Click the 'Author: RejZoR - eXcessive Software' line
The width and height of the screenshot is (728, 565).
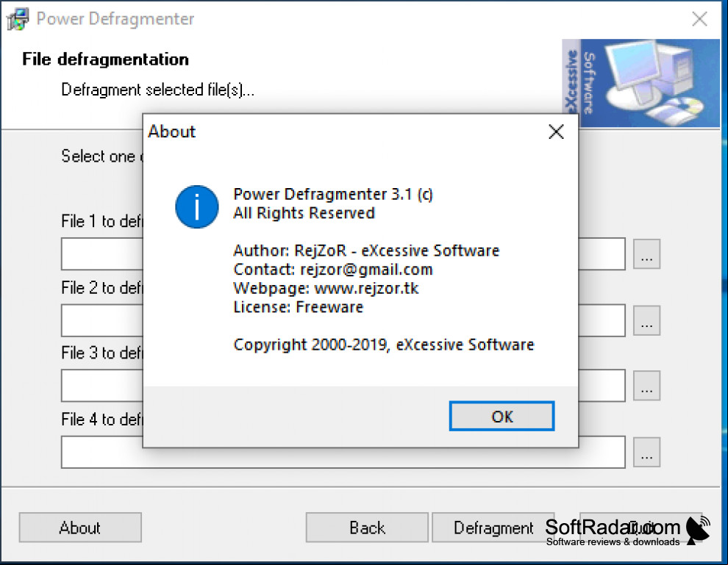[366, 251]
